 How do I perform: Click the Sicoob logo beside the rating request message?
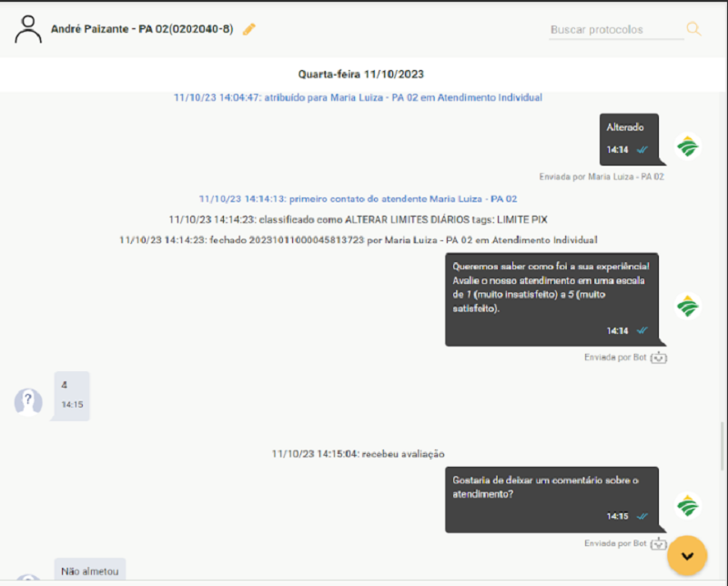688,307
